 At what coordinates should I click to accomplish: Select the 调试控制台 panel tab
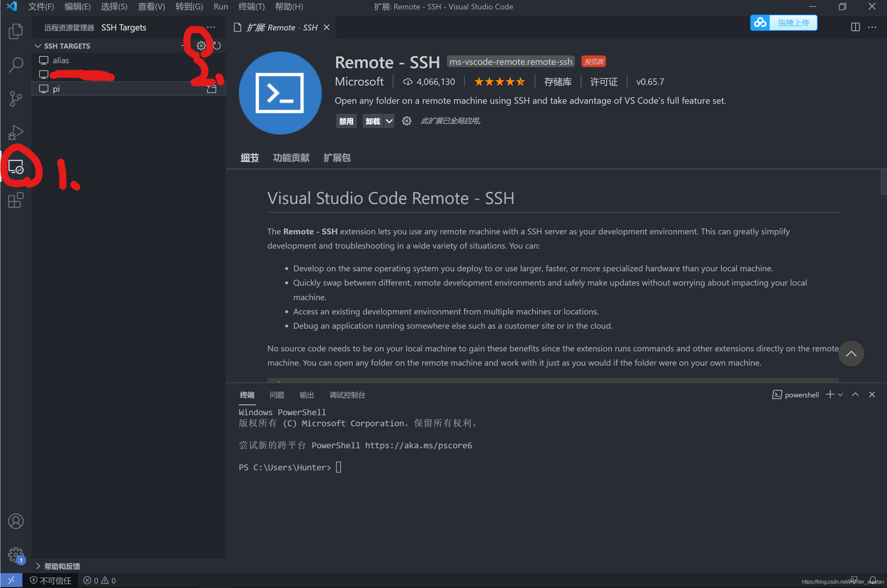347,395
